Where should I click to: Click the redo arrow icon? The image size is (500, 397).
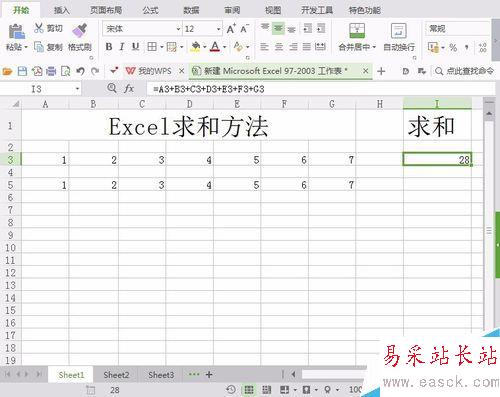coord(95,71)
